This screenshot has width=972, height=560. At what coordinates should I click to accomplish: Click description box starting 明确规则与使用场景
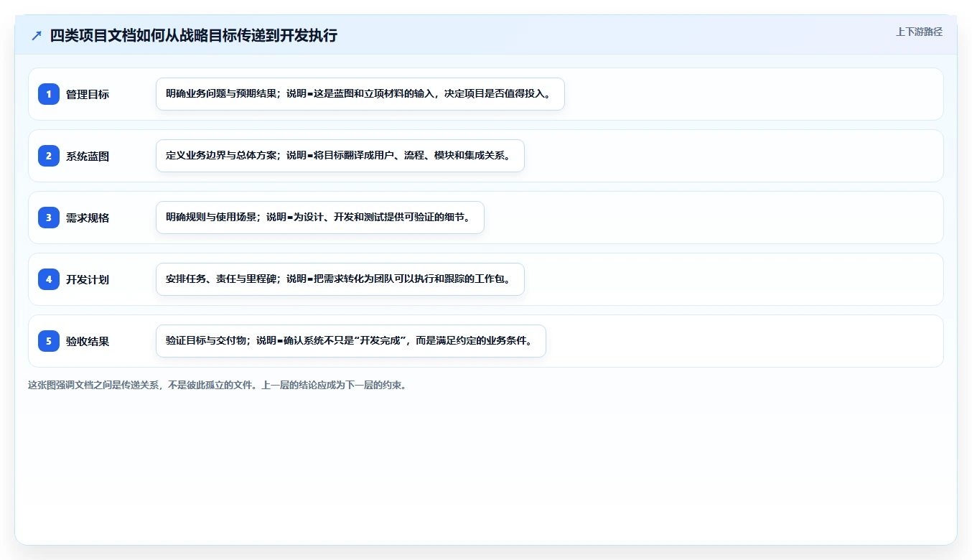pyautogui.click(x=320, y=218)
